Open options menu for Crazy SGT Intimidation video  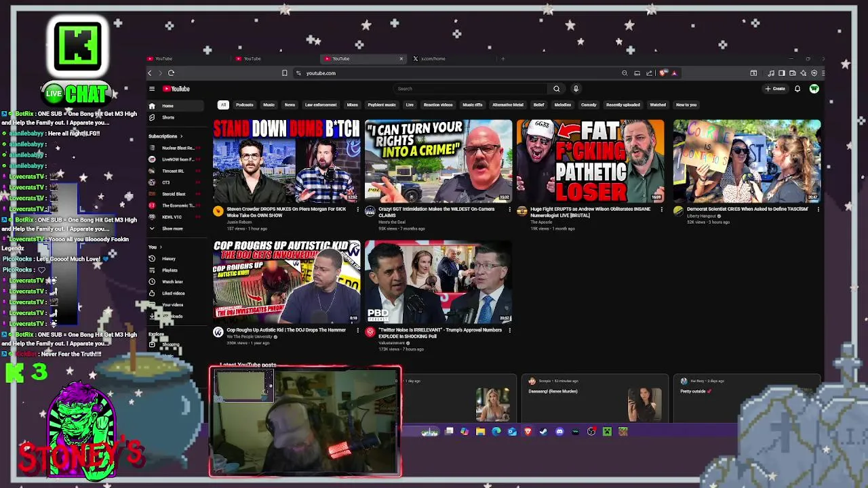click(509, 209)
